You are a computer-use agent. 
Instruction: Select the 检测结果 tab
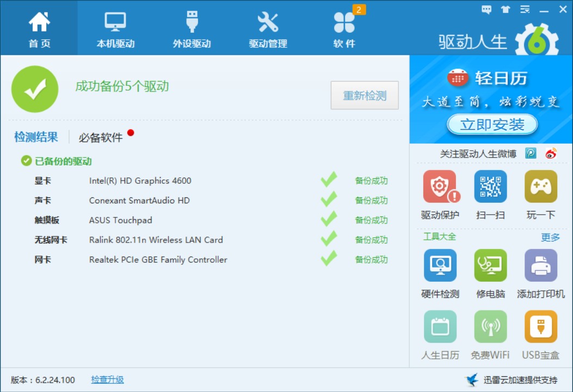36,137
